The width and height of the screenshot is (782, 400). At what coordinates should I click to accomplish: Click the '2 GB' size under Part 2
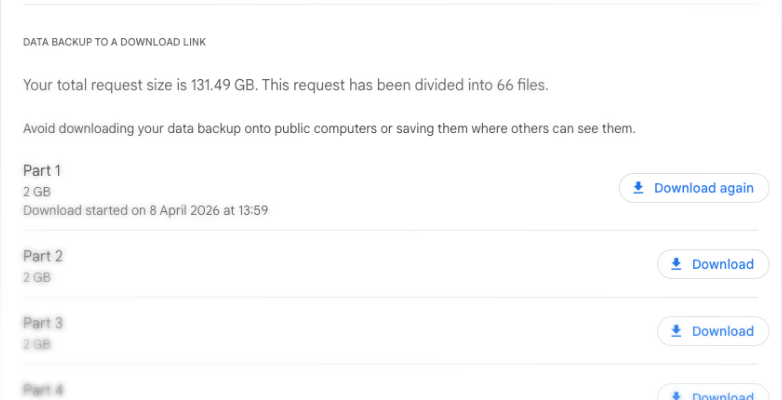[x=37, y=277]
